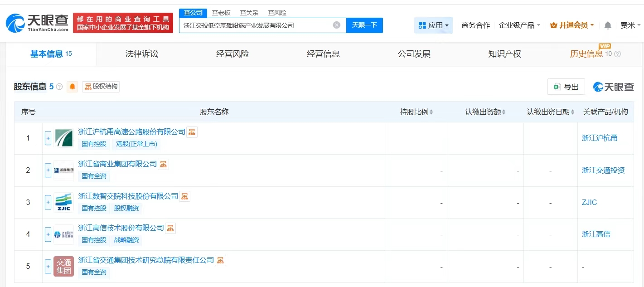Viewport: 644px width, 287px height.
Task: Select the 基本信息 tab
Action: (x=51, y=54)
